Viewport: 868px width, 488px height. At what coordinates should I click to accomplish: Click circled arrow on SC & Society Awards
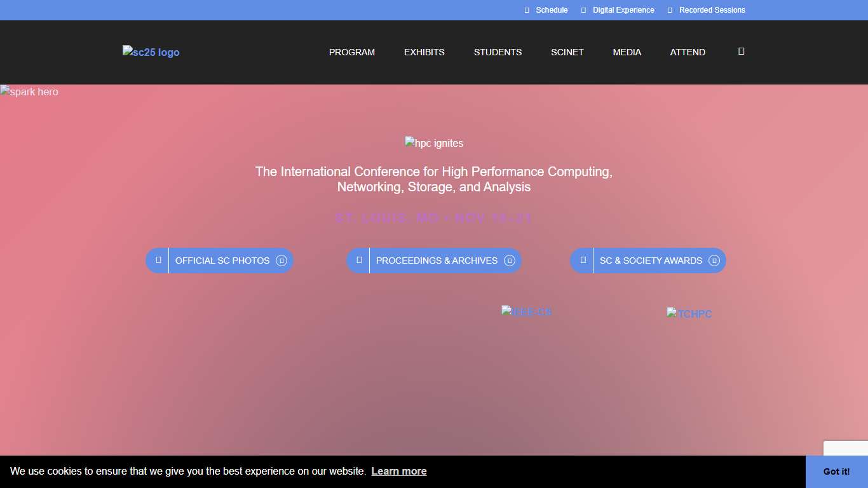[714, 261]
